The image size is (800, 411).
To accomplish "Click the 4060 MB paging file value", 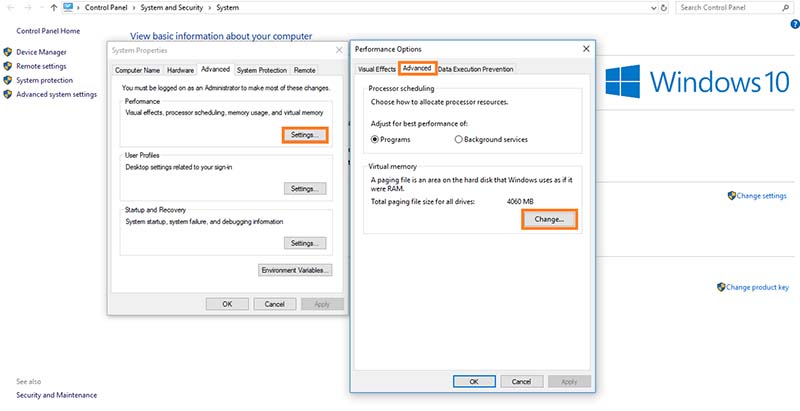I will click(520, 202).
